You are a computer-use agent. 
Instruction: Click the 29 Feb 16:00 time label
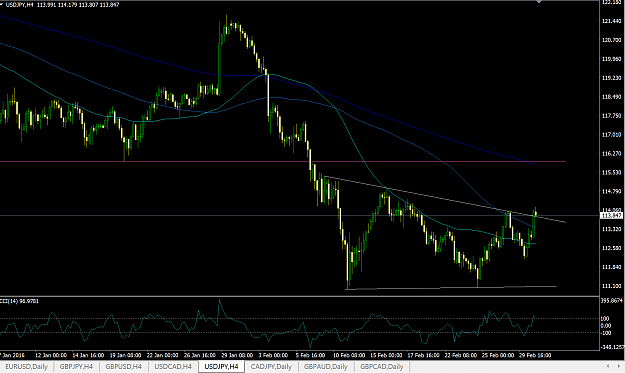click(x=535, y=355)
